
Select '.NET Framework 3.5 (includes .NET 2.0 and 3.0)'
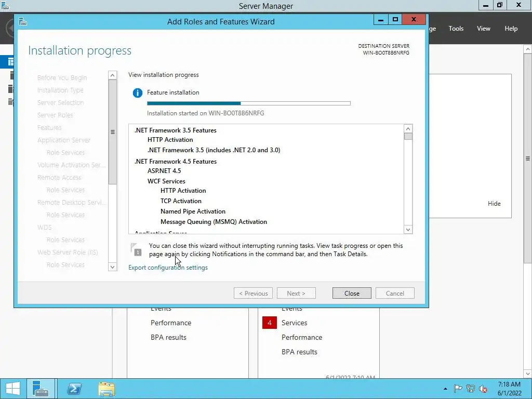(x=214, y=150)
